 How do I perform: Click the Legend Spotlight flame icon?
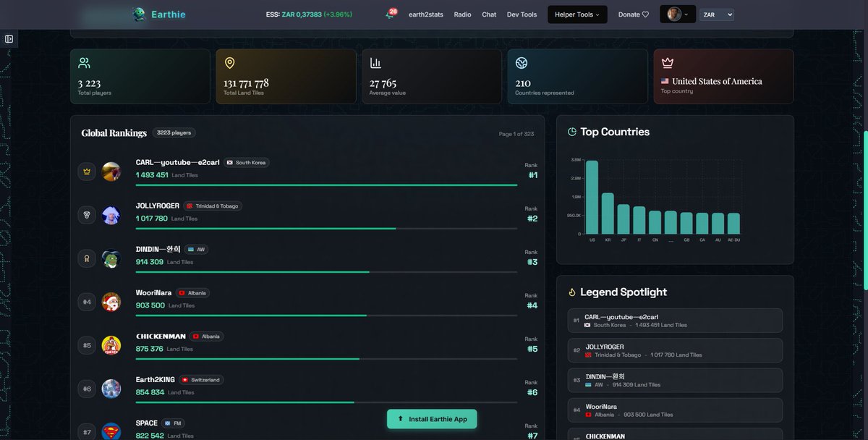(572, 292)
